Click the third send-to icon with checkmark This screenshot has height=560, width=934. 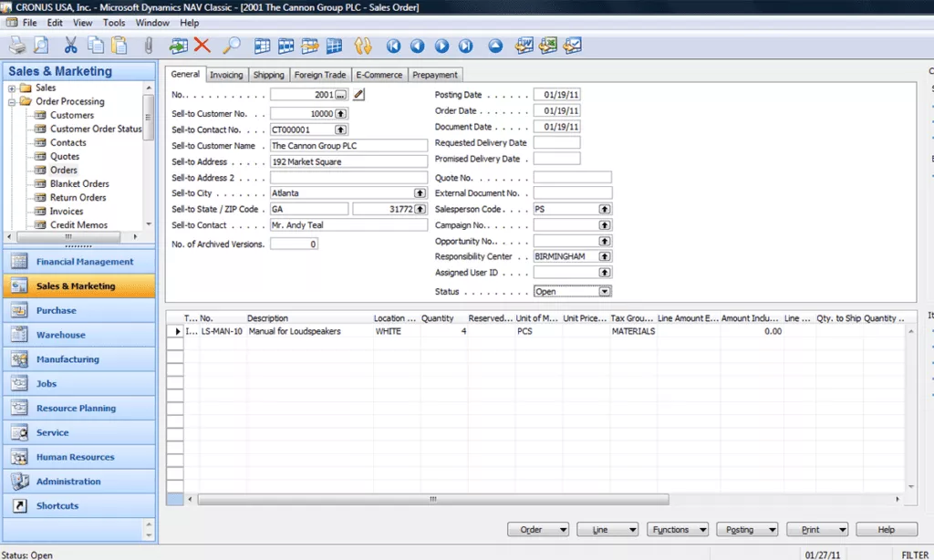(x=573, y=46)
